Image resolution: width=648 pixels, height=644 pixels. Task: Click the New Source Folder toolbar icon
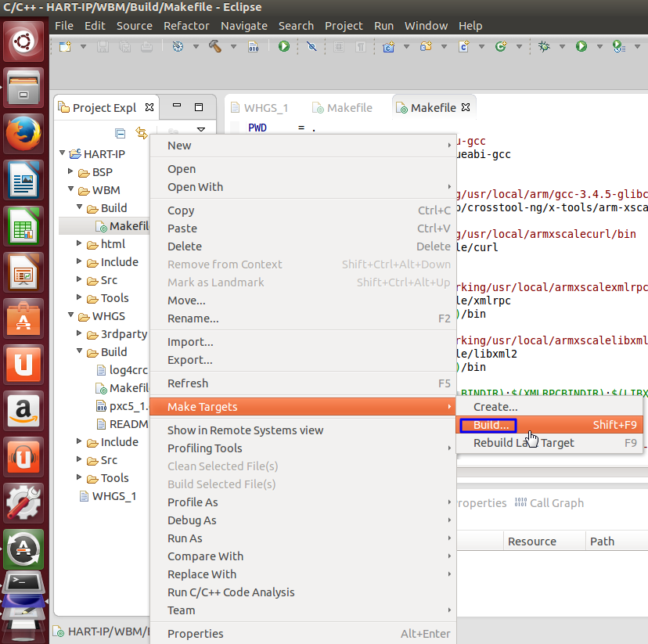[426, 46]
